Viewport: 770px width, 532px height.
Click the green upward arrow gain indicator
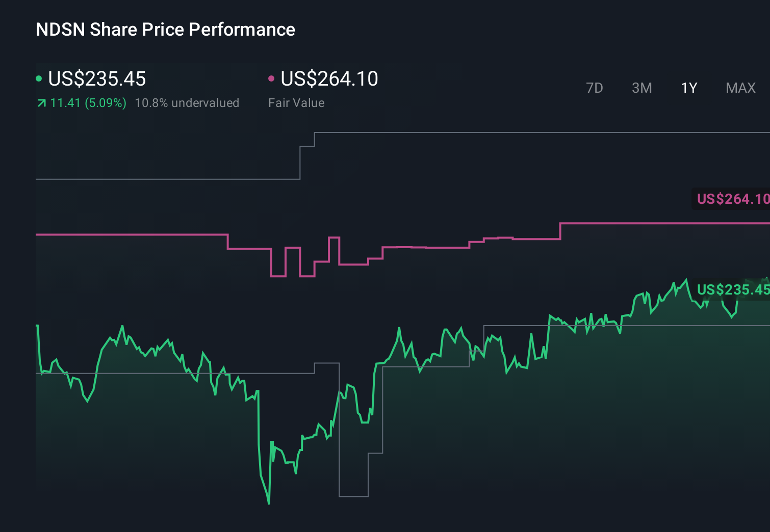tap(41, 103)
